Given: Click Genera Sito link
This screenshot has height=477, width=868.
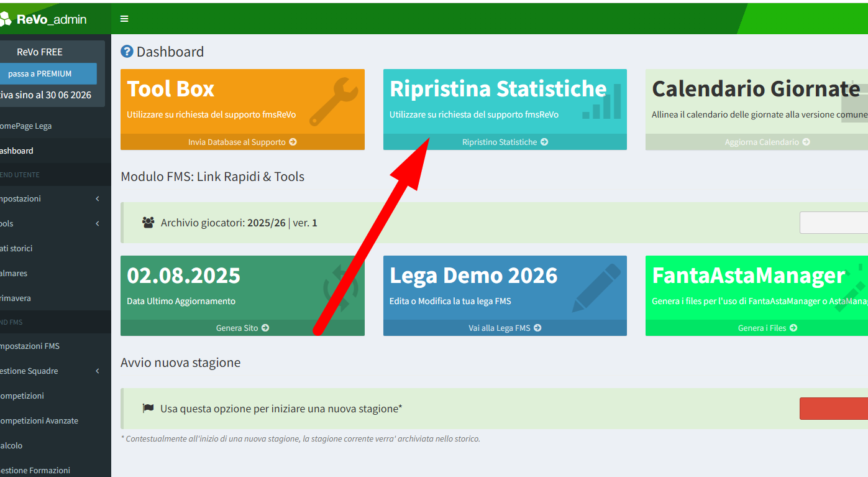Looking at the screenshot, I should tap(242, 328).
